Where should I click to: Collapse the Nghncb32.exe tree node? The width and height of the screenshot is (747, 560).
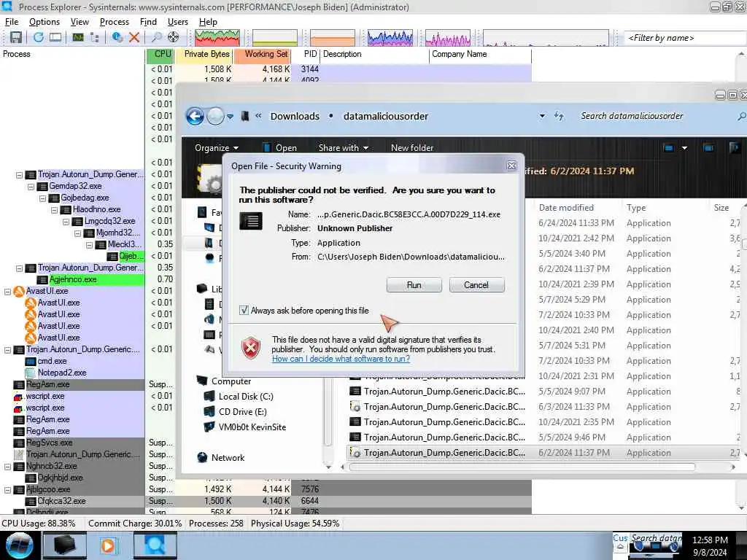point(7,466)
